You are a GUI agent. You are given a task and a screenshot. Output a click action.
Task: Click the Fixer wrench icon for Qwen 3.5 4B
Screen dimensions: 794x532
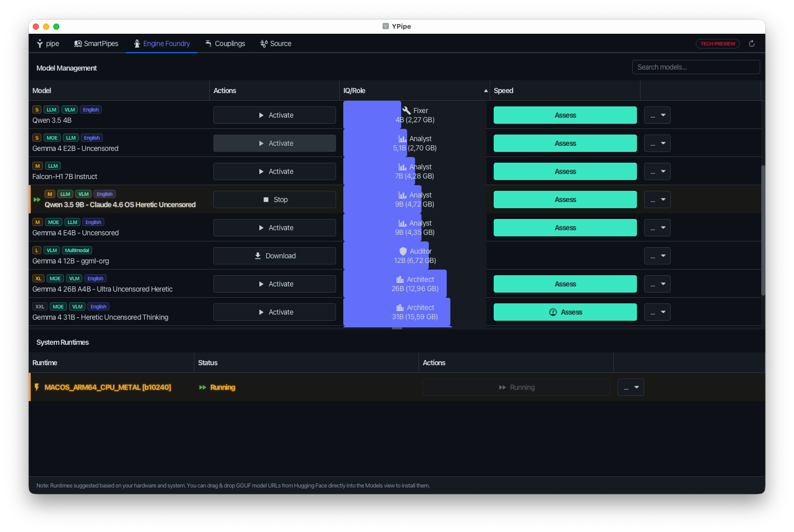tap(407, 110)
